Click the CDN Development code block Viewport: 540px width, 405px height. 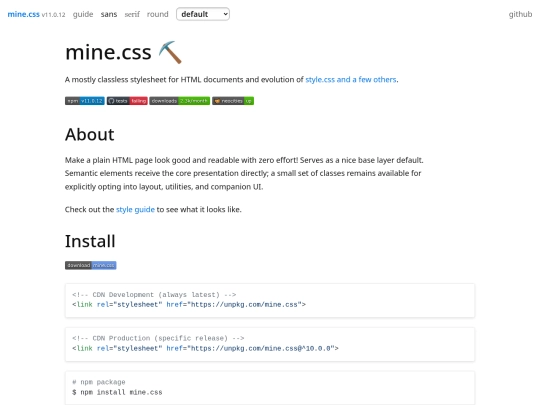(270, 300)
